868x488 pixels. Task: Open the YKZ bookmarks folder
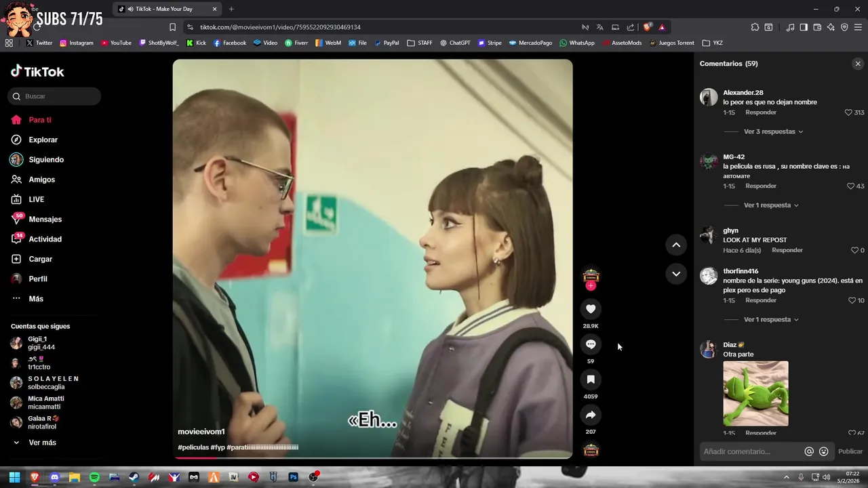pyautogui.click(x=713, y=43)
